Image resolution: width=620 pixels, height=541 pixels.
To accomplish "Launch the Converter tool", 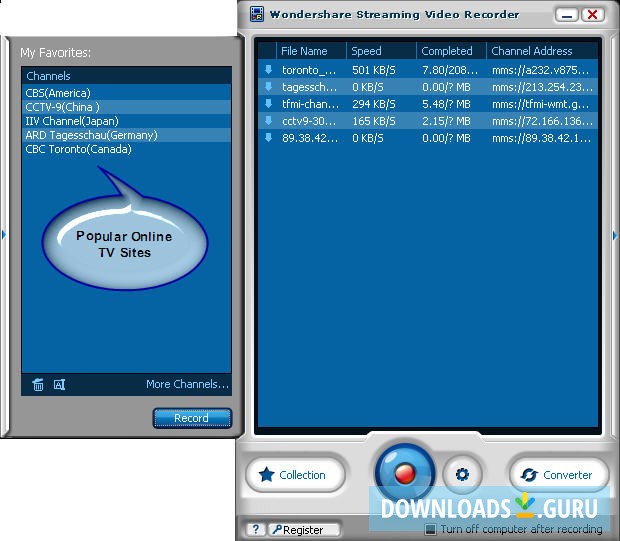I will 559,475.
